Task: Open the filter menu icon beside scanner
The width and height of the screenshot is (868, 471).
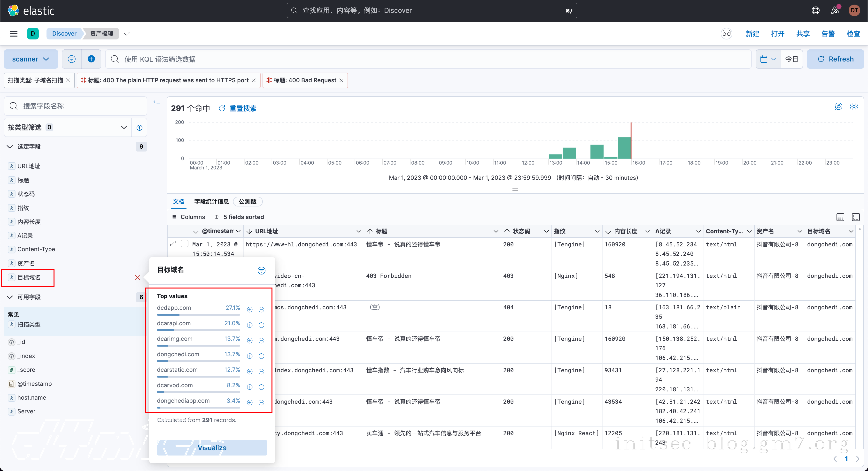Action: tap(71, 59)
